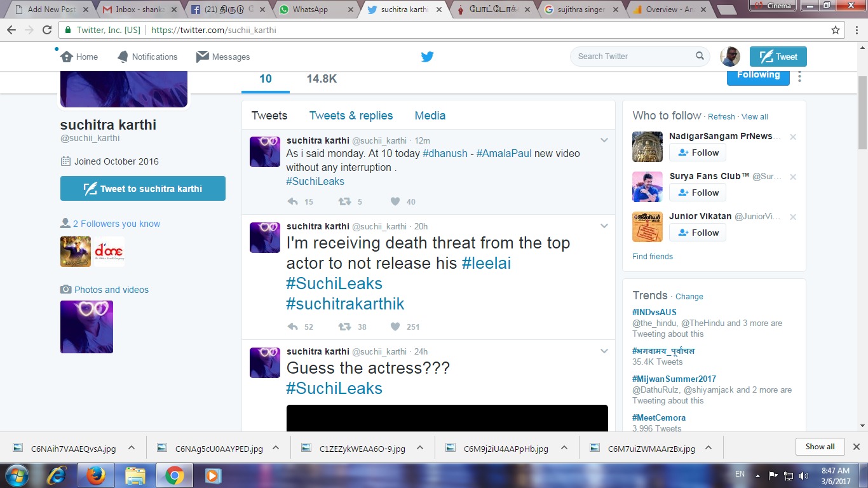Follow Surya Fans Club
The width and height of the screenshot is (868, 488).
(698, 193)
